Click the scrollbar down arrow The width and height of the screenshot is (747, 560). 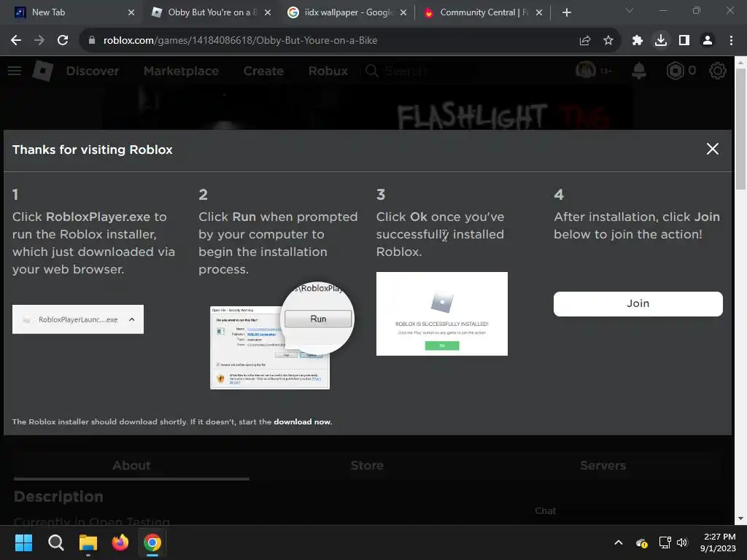(740, 518)
